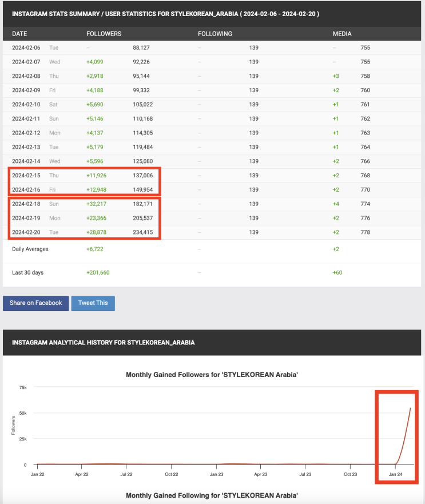The height and width of the screenshot is (504, 425).
Task: Click the +3 media change on 2024-02-08
Action: [336, 76]
